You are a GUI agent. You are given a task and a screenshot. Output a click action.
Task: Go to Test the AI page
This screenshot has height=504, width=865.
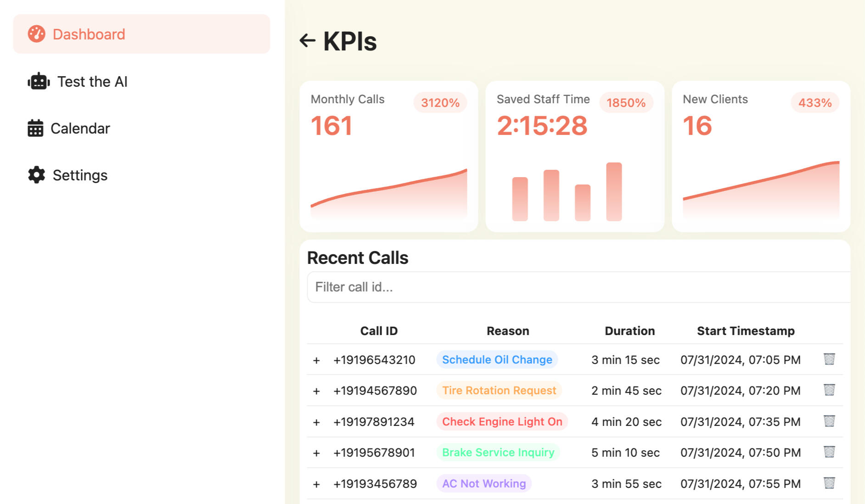point(92,82)
